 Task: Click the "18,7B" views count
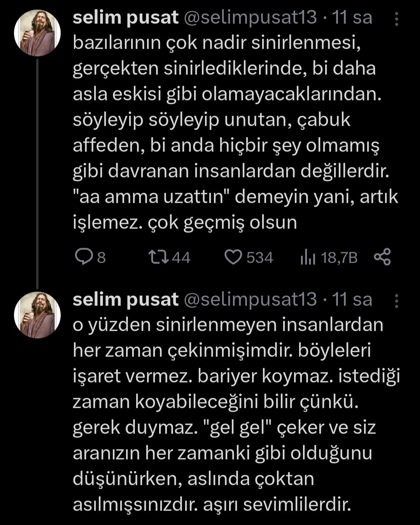pyautogui.click(x=339, y=258)
